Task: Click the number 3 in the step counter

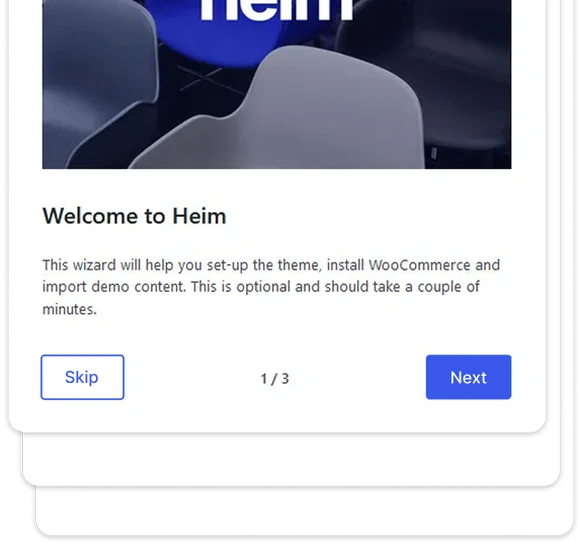Action: [x=285, y=379]
